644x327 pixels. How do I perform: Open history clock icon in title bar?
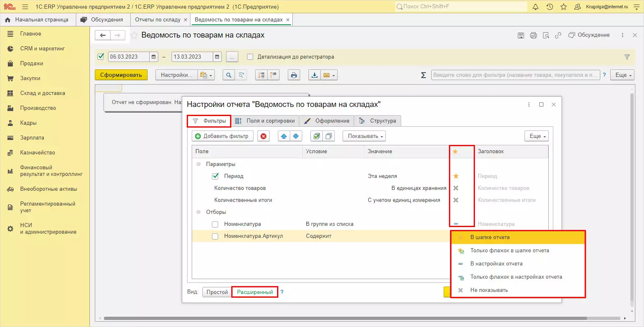coord(550,7)
